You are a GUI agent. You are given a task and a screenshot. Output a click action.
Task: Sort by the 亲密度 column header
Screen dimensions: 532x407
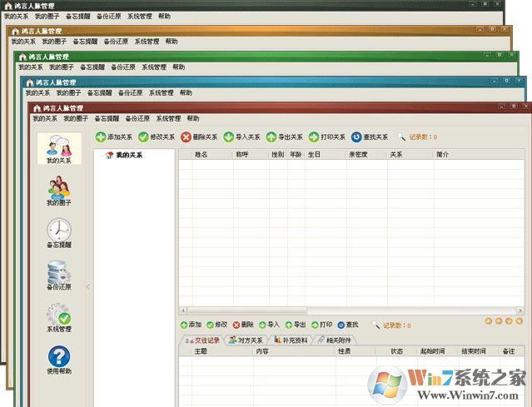[358, 155]
